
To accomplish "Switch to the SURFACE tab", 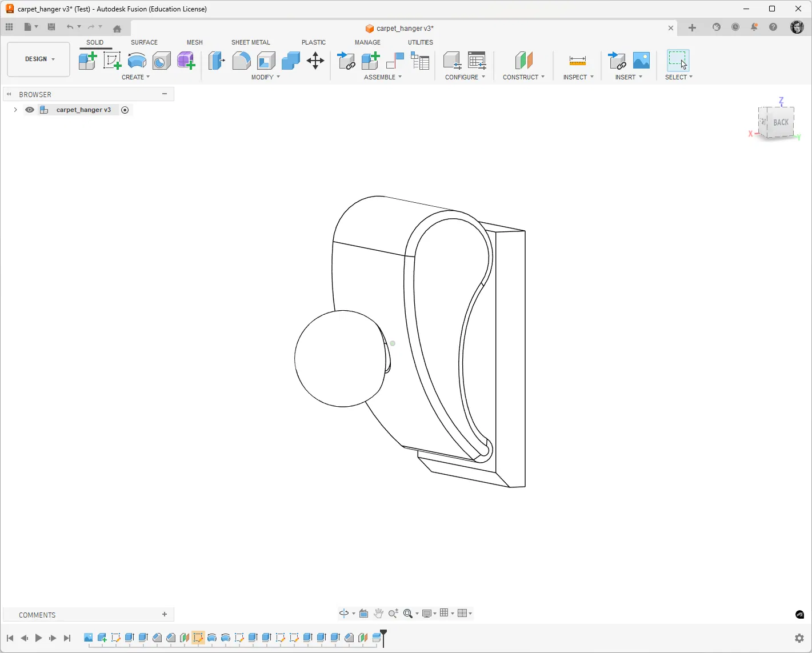I will [144, 42].
